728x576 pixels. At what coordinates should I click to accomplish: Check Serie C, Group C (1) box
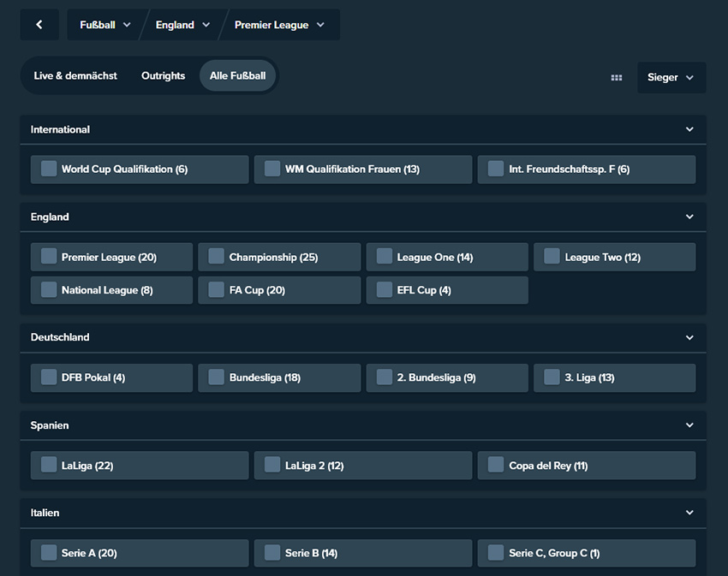(x=496, y=552)
